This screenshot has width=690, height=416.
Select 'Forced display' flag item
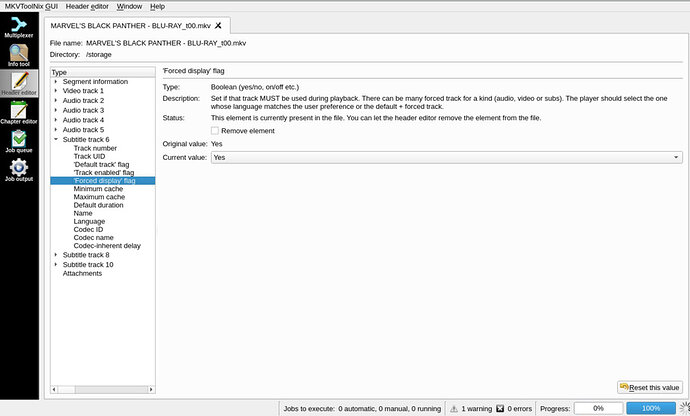pos(103,180)
